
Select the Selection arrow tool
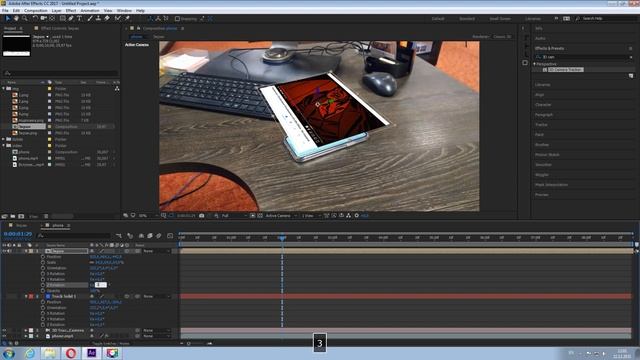pos(7,18)
